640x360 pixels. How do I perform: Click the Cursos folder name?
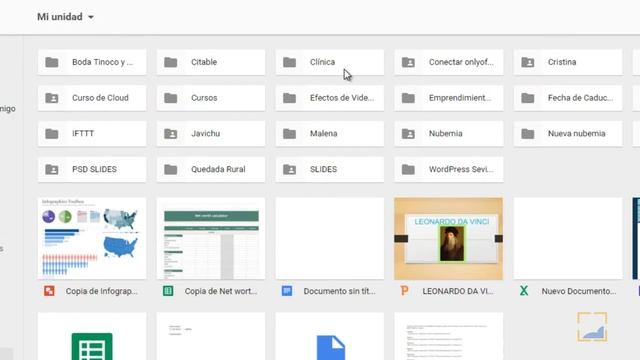pyautogui.click(x=204, y=98)
